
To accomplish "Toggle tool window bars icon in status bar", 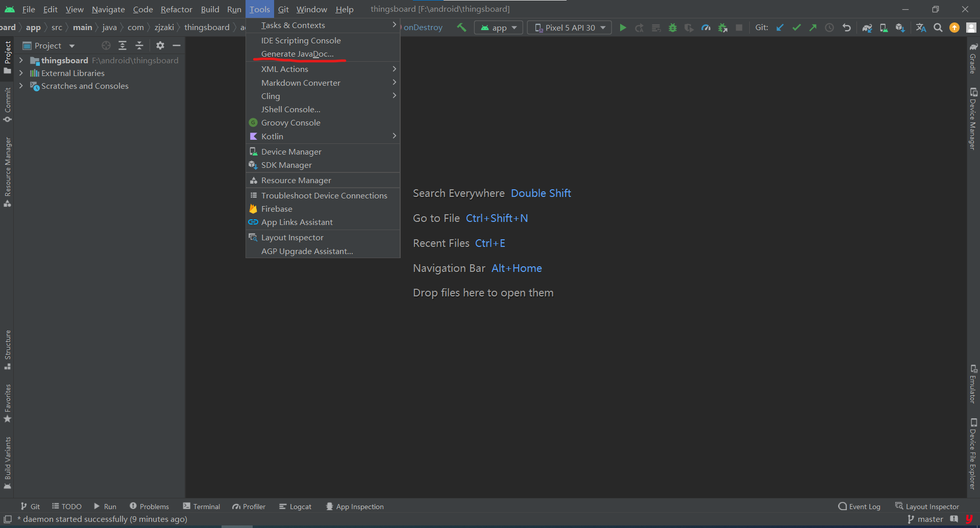I will click(8, 519).
